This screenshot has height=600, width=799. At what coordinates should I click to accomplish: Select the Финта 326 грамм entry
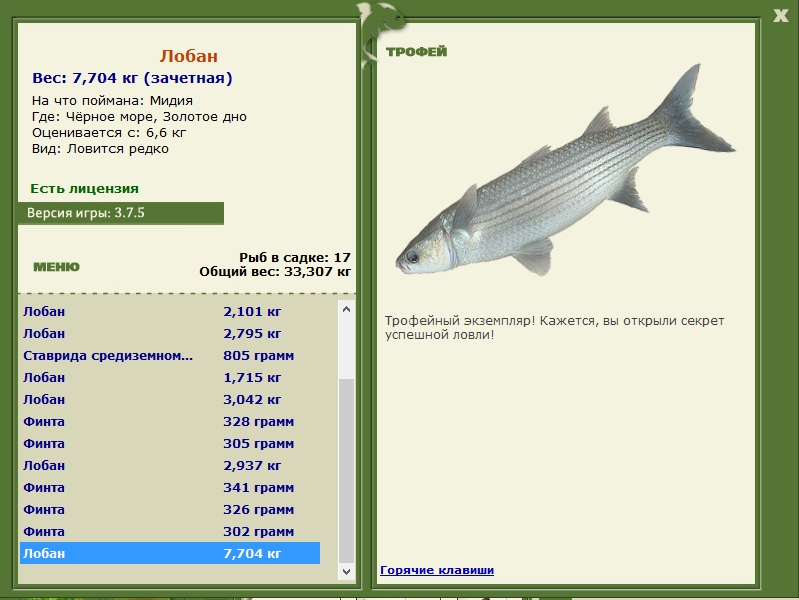click(x=170, y=509)
